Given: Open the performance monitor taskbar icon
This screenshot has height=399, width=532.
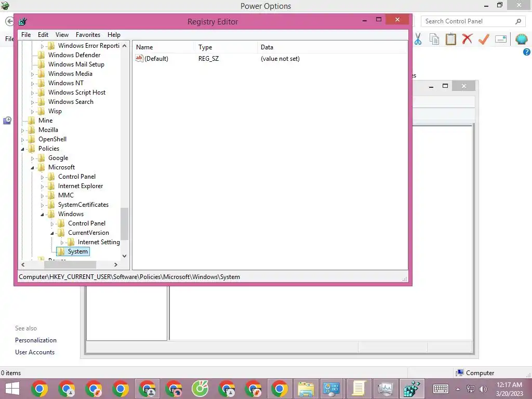Looking at the screenshot, I should (x=385, y=389).
